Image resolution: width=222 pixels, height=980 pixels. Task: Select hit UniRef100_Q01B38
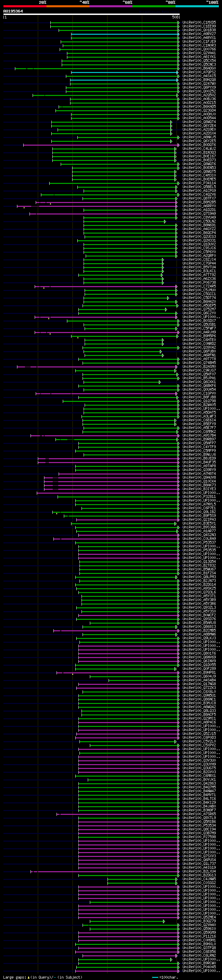(x=199, y=30)
